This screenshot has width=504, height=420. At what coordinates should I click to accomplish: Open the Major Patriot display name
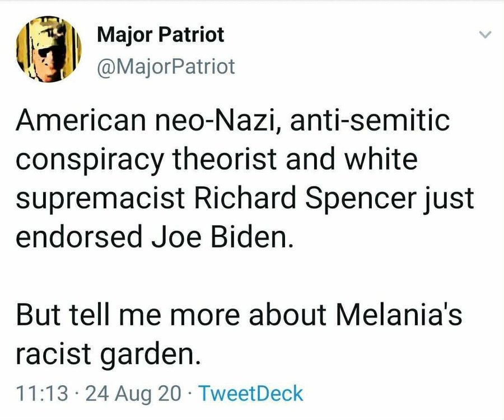[161, 35]
